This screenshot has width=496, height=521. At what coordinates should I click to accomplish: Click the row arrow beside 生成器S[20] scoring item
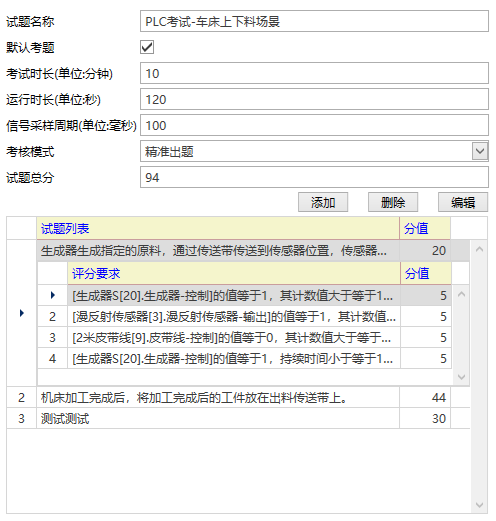[53, 295]
